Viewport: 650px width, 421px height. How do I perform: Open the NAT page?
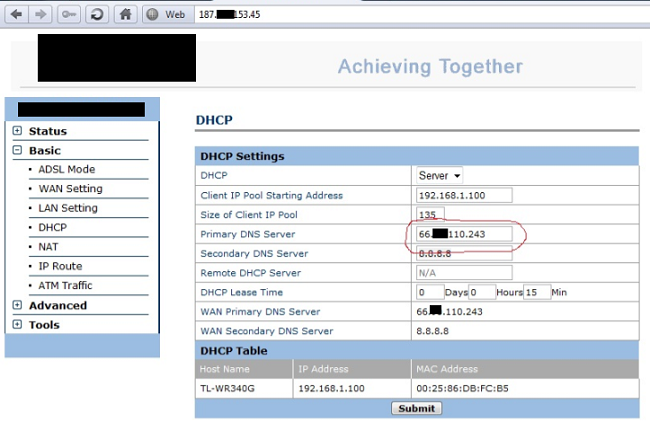point(48,247)
